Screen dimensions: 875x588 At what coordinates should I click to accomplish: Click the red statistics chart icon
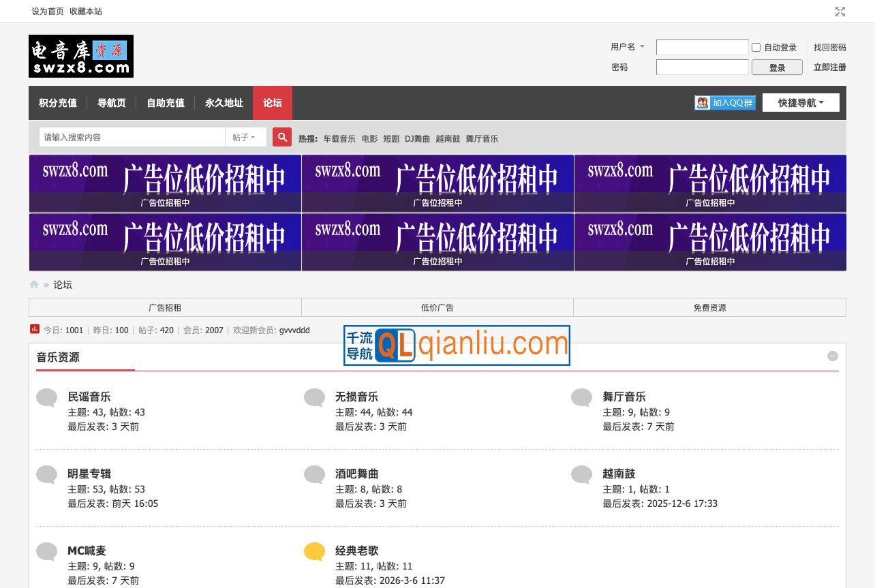(x=35, y=329)
